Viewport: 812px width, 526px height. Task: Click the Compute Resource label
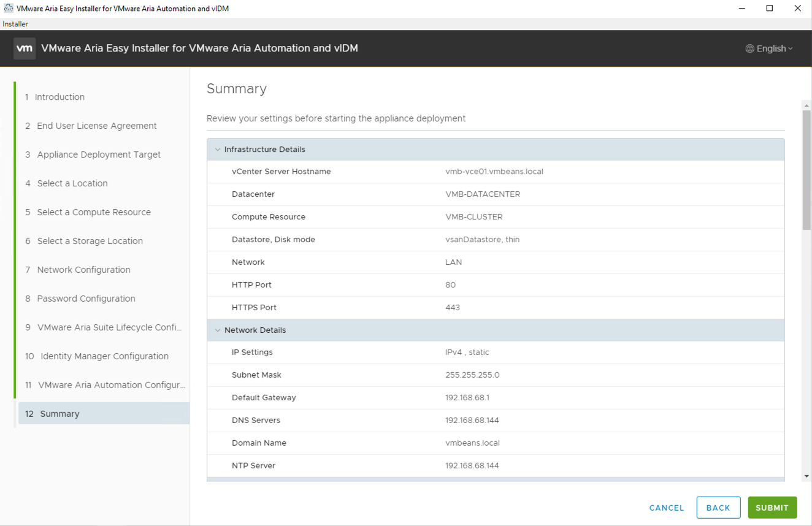pyautogui.click(x=269, y=217)
